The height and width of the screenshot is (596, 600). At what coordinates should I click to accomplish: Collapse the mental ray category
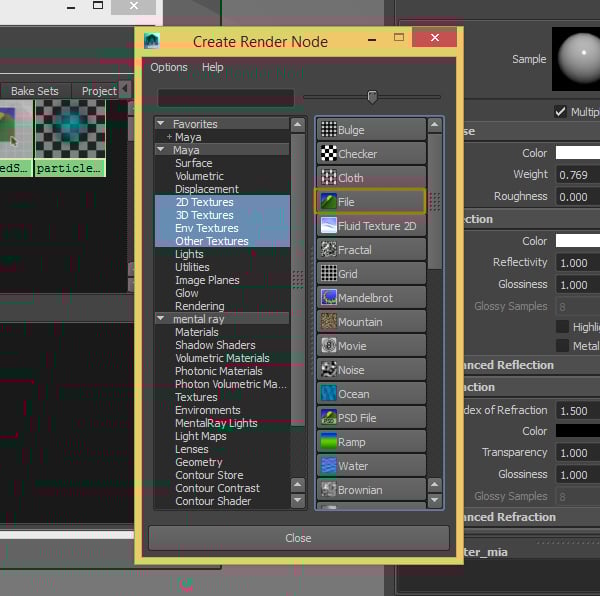[162, 319]
